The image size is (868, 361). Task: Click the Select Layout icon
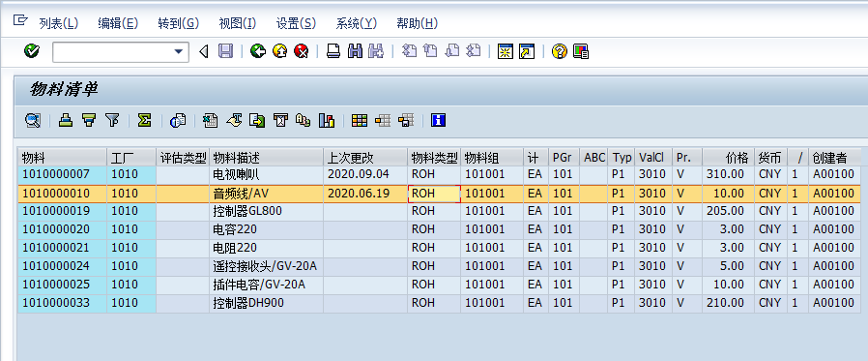[x=383, y=120]
